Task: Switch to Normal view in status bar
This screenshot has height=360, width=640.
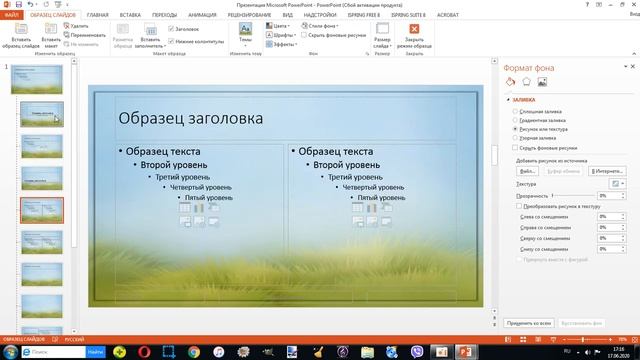Action: (x=508, y=340)
